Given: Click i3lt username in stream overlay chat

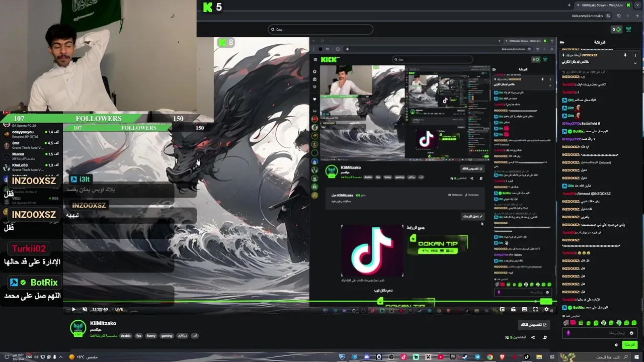Looking at the screenshot, I should tap(85, 179).
